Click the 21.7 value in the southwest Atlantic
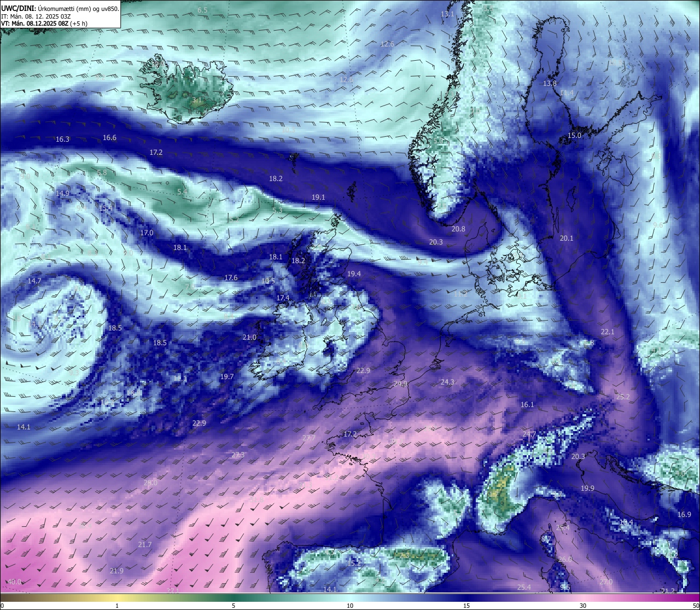The image size is (700, 610). pos(144,545)
